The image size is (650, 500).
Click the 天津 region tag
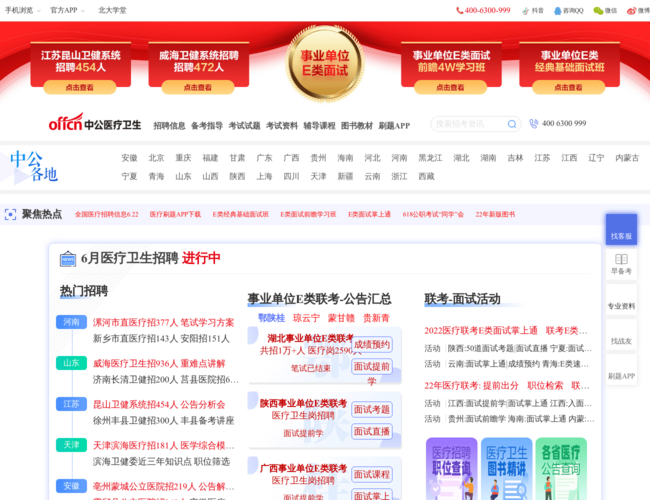click(71, 445)
